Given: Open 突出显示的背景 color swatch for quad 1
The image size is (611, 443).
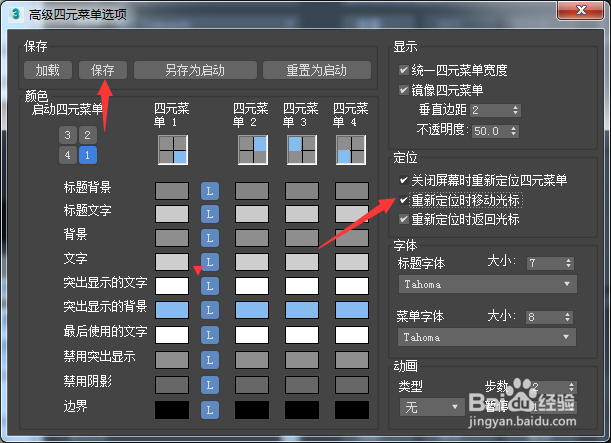Looking at the screenshot, I should 172,310.
